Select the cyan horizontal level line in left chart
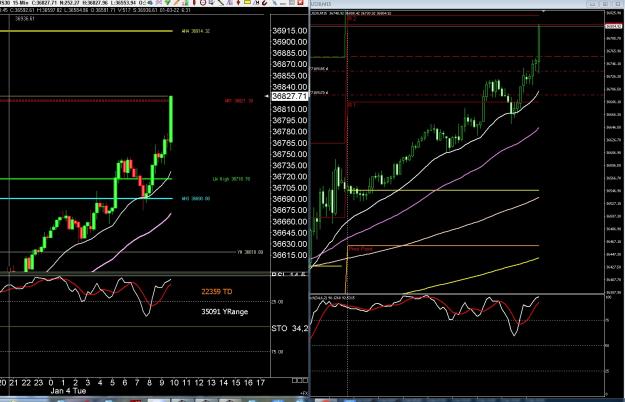The width and height of the screenshot is (625, 402). point(86,198)
